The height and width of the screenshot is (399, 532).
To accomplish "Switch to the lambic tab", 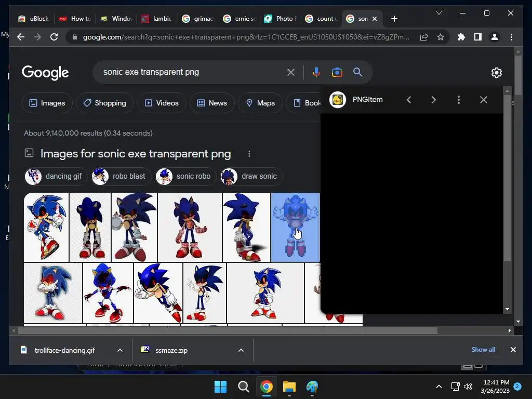I will [157, 19].
